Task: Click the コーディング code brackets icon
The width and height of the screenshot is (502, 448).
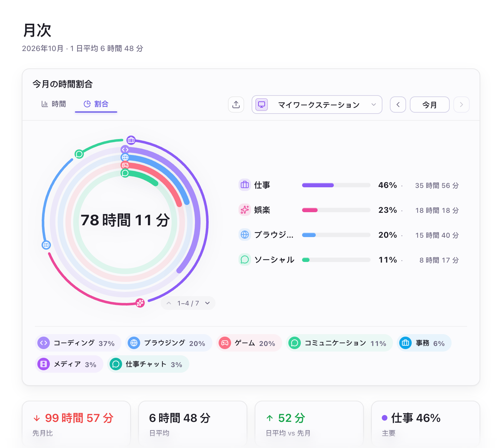Action: [44, 343]
